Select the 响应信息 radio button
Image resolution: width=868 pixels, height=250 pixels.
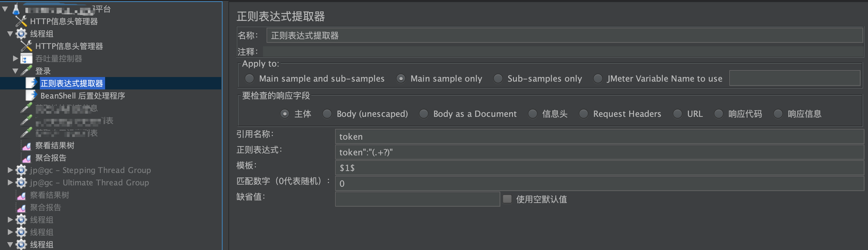778,114
